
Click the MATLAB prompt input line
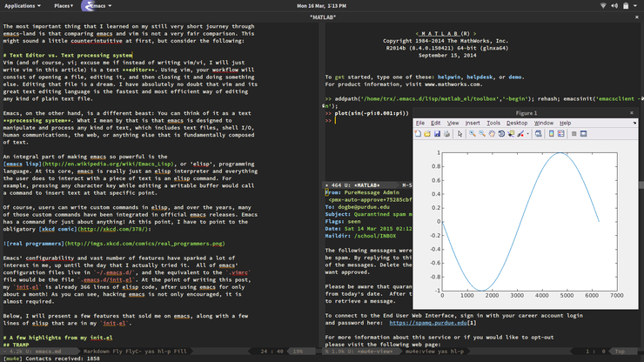click(x=335, y=120)
